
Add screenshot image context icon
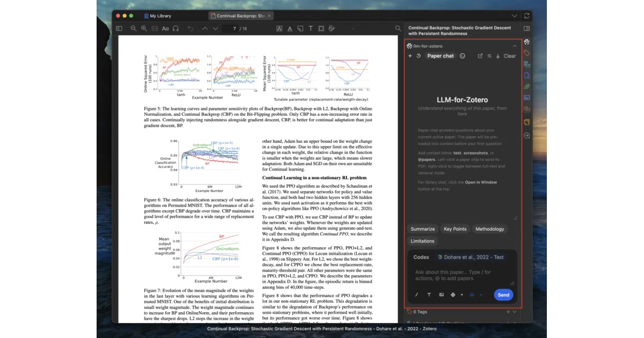(442, 295)
